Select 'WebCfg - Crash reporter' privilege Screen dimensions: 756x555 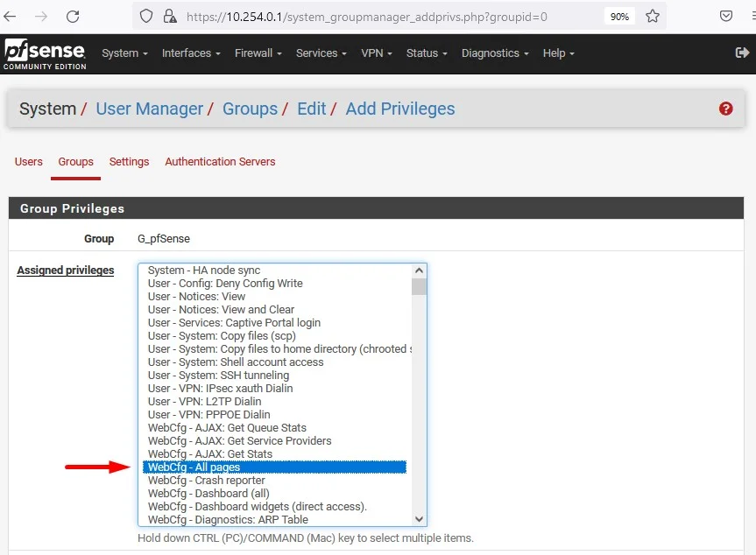206,481
